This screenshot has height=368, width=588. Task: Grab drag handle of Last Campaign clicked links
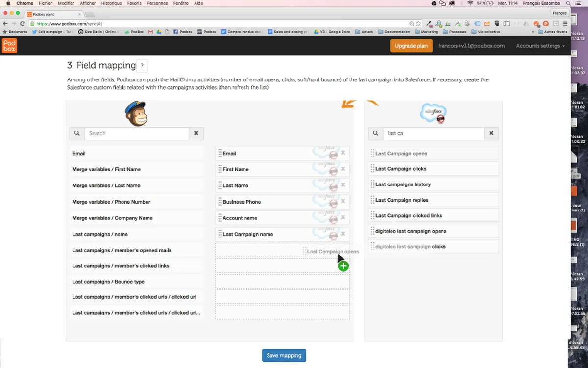(372, 215)
